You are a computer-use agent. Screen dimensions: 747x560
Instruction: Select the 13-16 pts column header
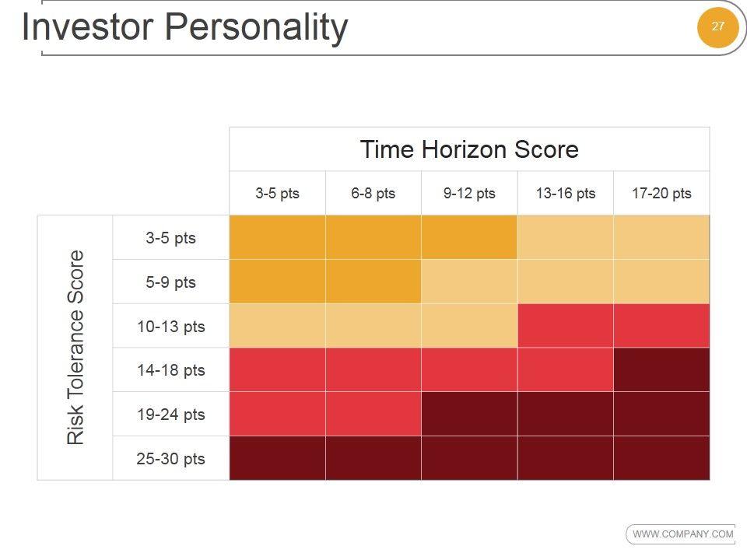[x=565, y=194]
